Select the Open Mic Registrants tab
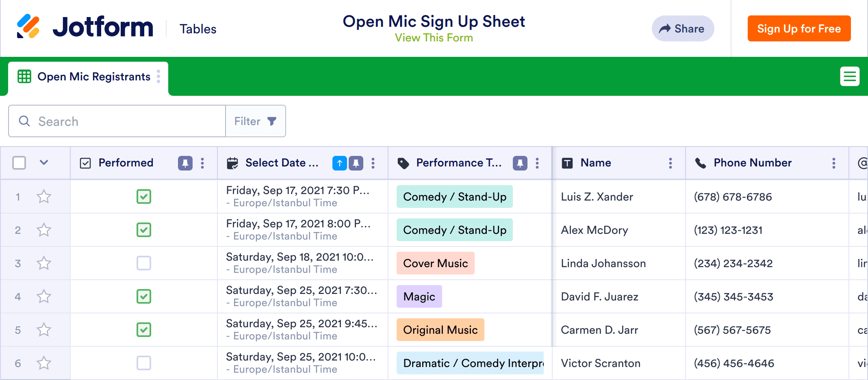Image resolution: width=868 pixels, height=380 pixels. pyautogui.click(x=93, y=77)
